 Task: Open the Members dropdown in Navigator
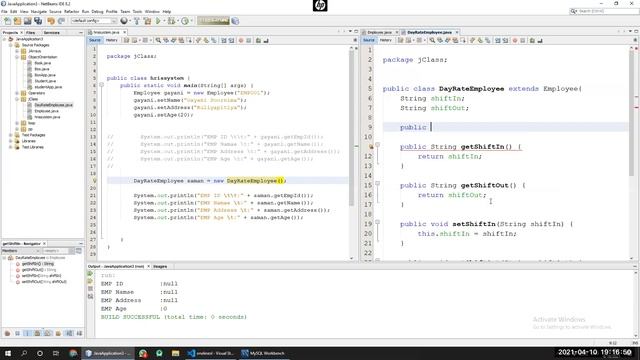click(20, 251)
